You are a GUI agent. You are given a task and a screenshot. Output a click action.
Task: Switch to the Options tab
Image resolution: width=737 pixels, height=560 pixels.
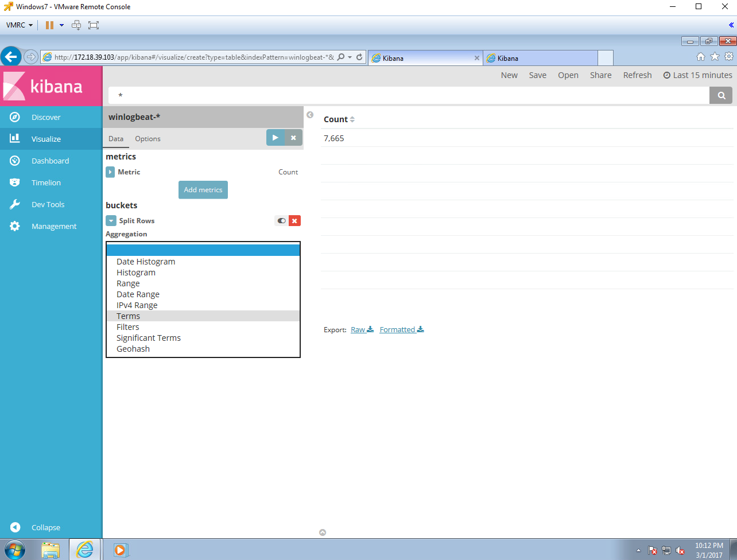coord(148,139)
